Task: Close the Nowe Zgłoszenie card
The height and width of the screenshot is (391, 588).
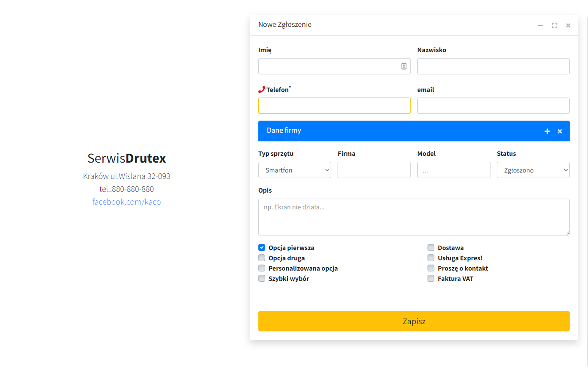Action: coord(568,25)
